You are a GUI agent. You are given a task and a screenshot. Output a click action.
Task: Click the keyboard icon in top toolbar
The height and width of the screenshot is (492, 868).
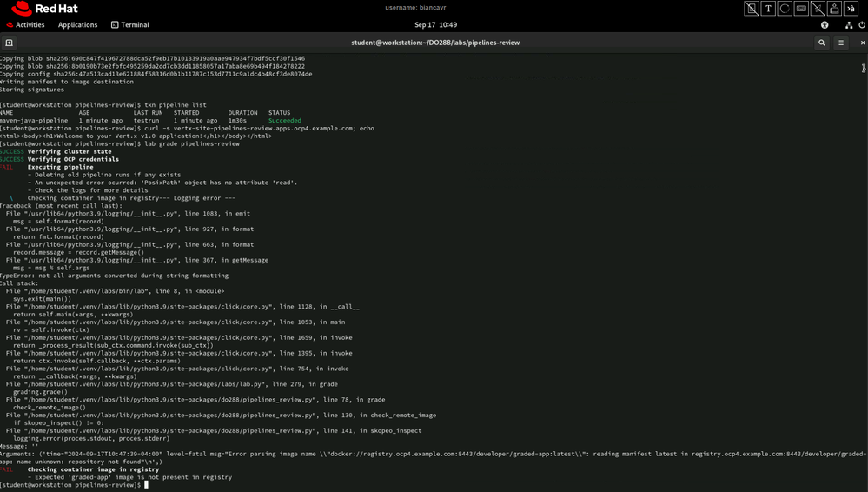point(801,9)
